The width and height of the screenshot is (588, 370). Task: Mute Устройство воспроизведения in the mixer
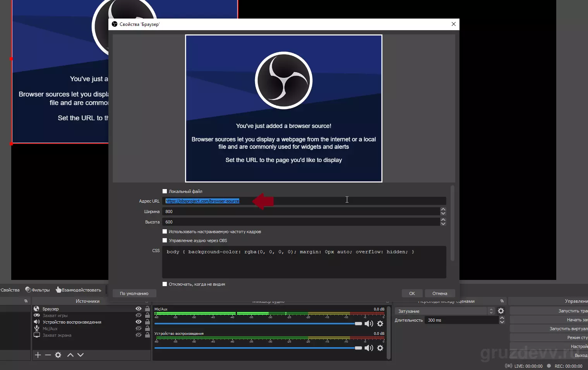coord(369,348)
